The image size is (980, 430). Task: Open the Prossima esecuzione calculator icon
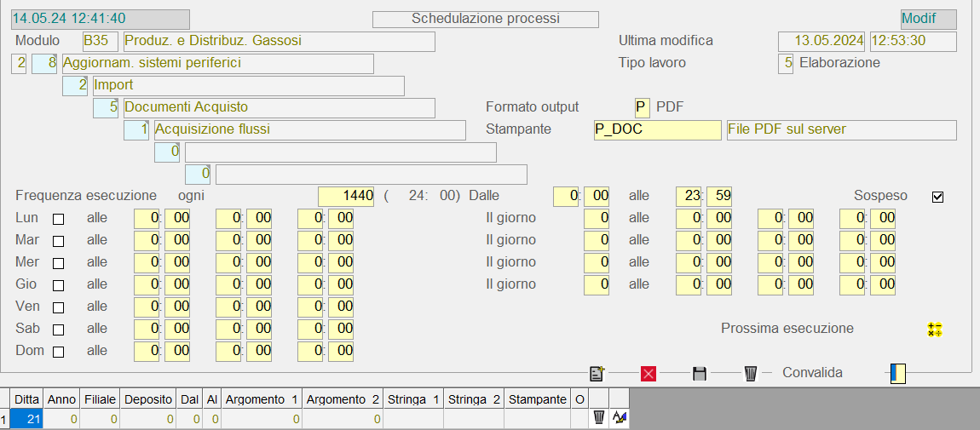click(935, 330)
